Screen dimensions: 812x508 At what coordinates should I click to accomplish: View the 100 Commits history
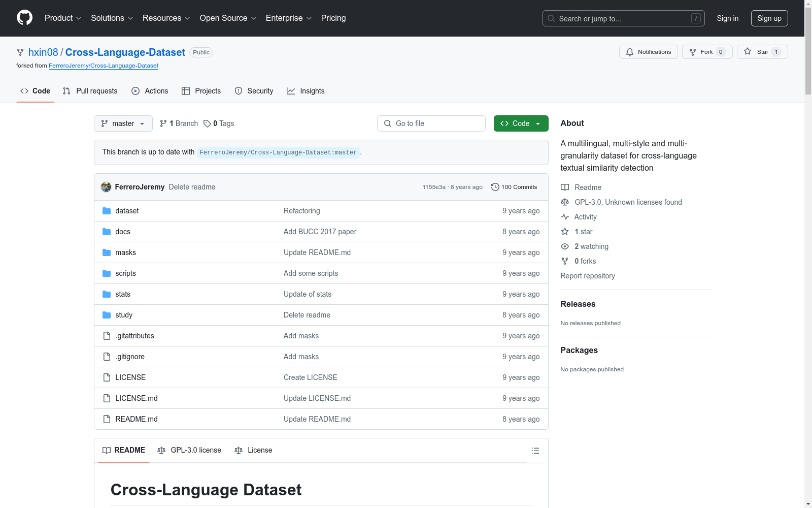[x=514, y=187]
